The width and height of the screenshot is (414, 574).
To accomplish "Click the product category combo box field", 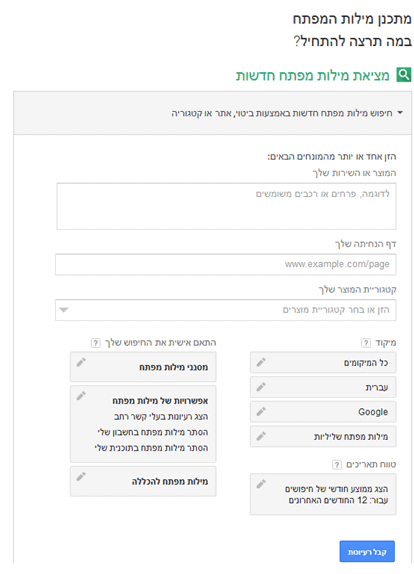I will click(x=225, y=310).
